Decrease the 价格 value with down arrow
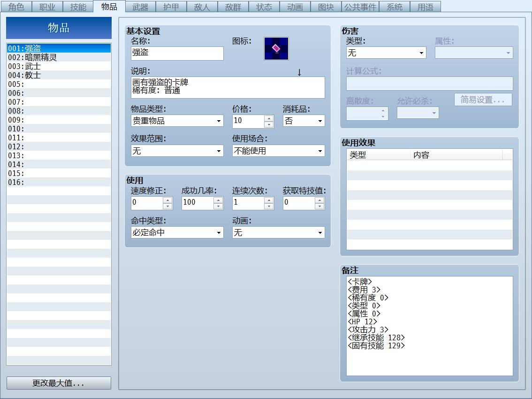 coord(269,124)
